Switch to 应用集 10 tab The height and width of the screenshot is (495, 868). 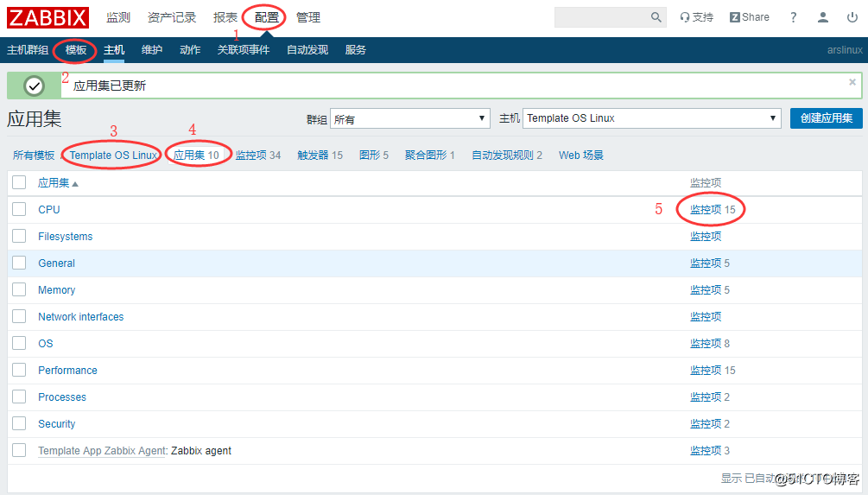click(197, 155)
